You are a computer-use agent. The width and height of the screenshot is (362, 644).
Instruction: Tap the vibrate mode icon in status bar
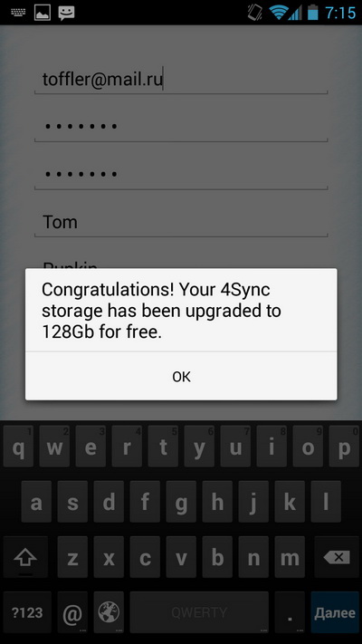point(255,13)
